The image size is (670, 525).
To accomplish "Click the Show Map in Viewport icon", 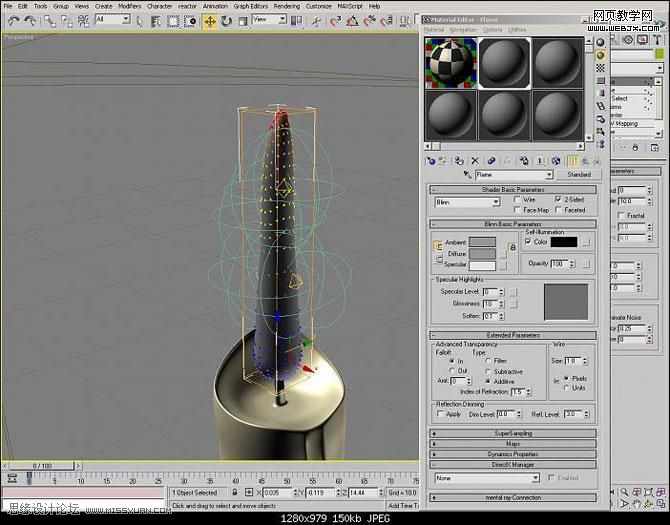I will tap(555, 161).
